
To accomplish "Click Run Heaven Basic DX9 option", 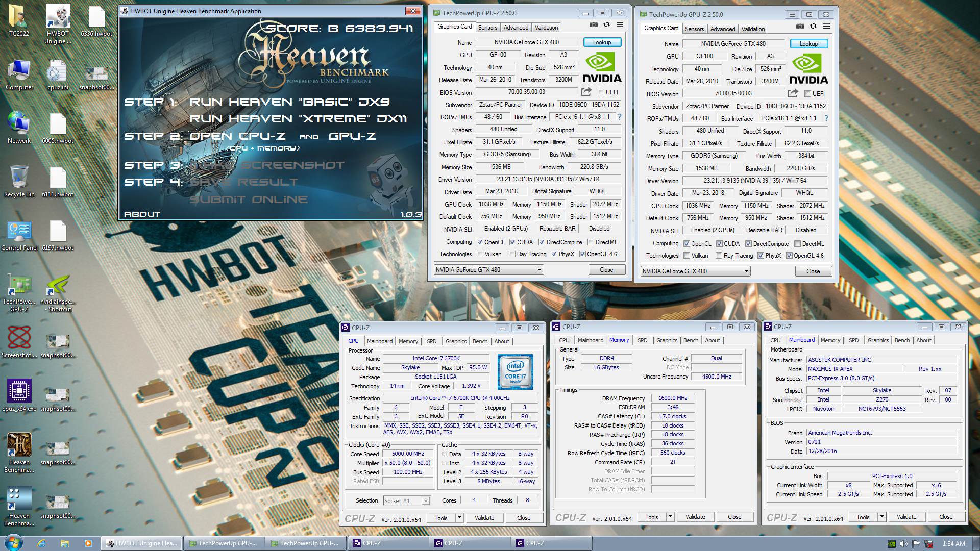I will coord(289,102).
